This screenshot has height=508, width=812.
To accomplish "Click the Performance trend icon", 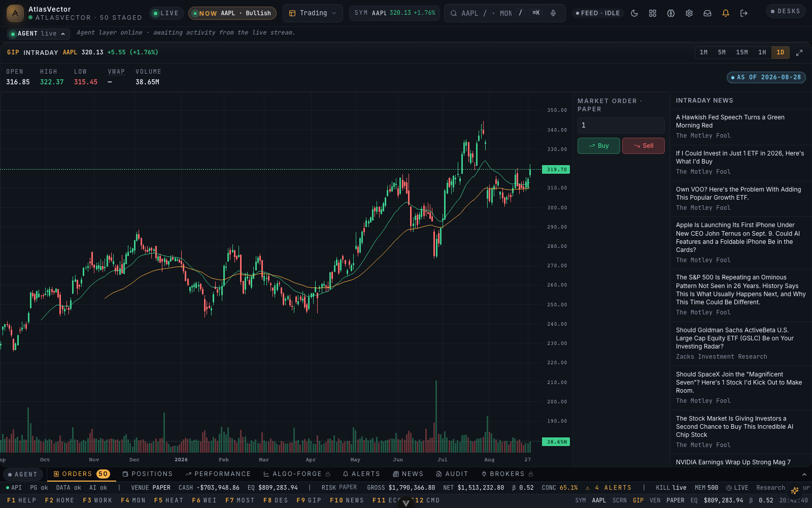I will [188, 474].
